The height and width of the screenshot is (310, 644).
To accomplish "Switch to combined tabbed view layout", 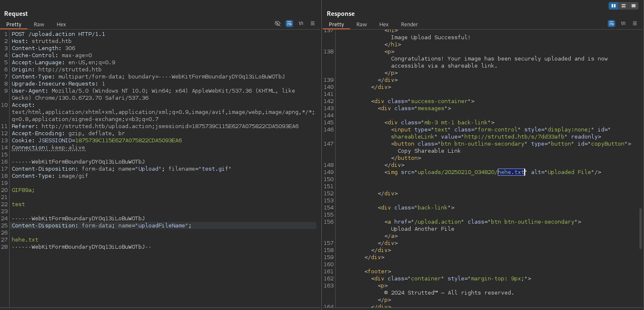I will tap(633, 6).
